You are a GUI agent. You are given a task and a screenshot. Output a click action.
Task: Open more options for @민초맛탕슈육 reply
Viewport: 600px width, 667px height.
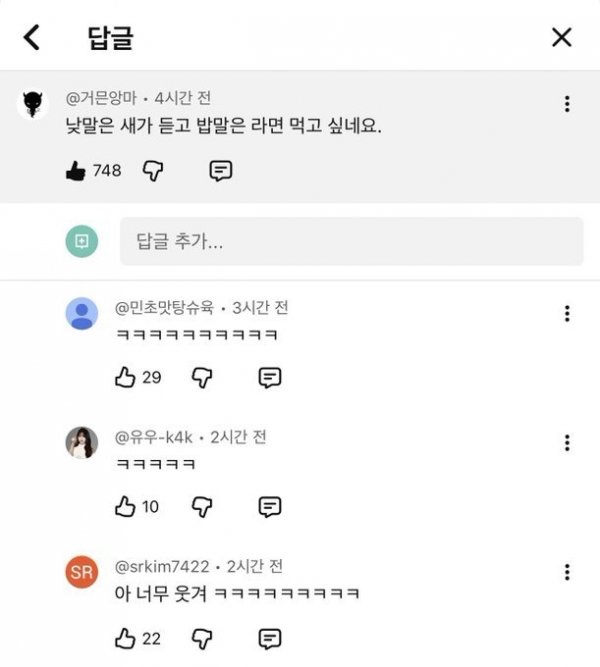point(567,314)
